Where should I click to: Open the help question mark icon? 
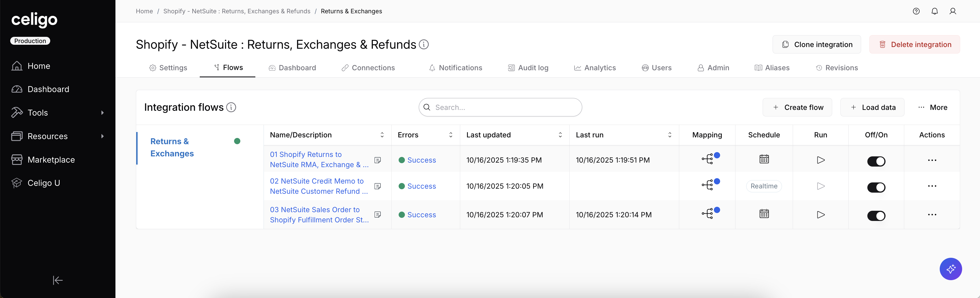pos(916,11)
